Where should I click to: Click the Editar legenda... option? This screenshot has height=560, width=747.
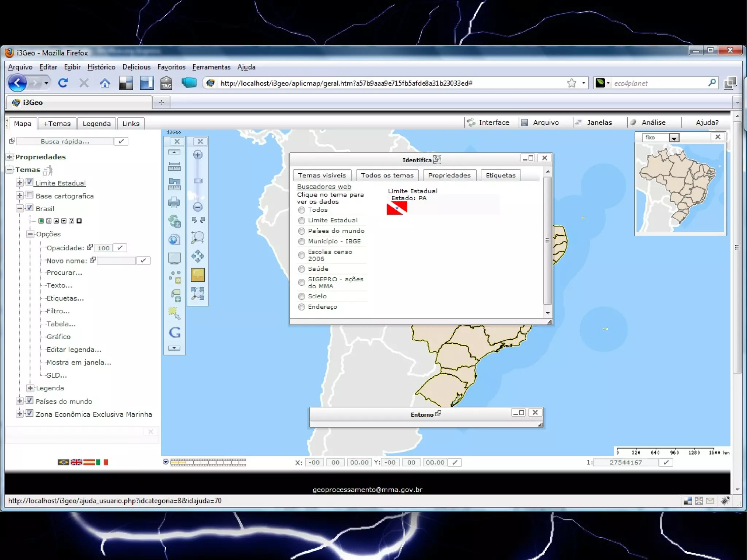coord(74,349)
